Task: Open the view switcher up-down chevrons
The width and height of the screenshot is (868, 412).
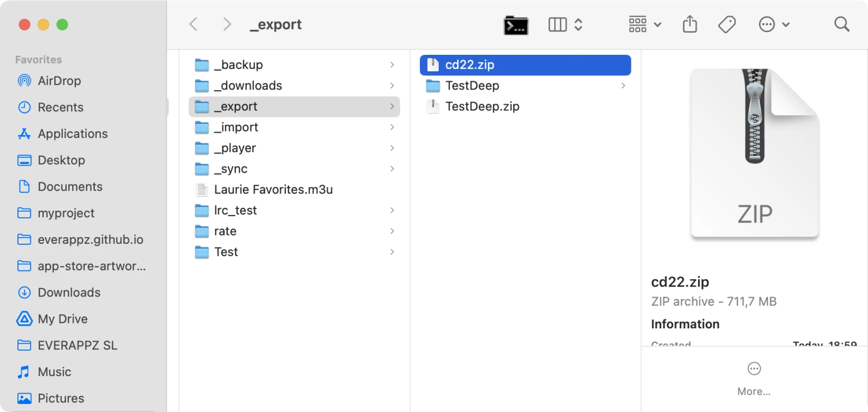Action: pos(578,24)
